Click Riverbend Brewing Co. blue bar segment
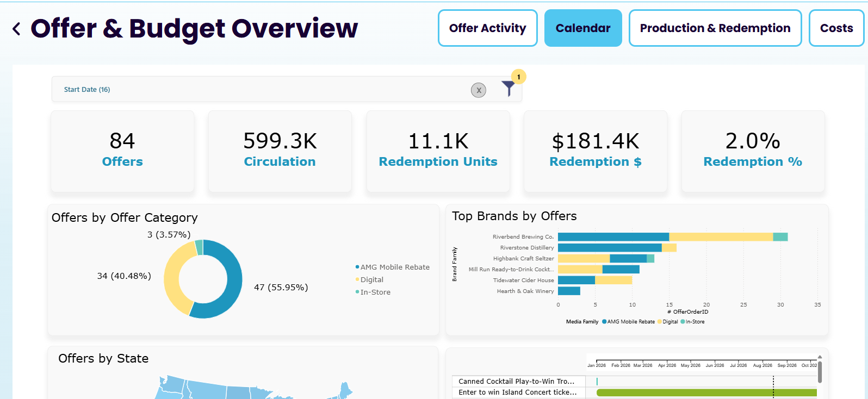868x399 pixels. pyautogui.click(x=613, y=236)
